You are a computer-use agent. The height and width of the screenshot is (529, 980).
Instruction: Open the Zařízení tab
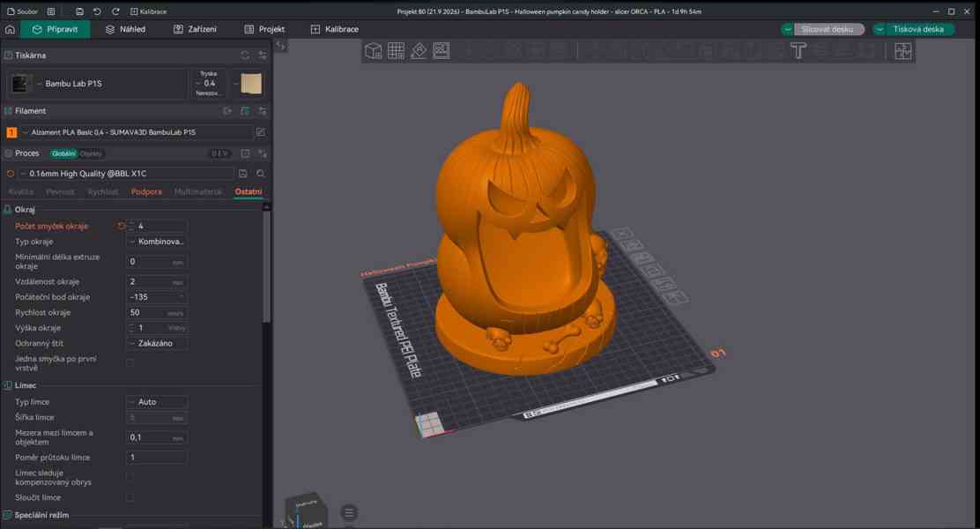195,29
